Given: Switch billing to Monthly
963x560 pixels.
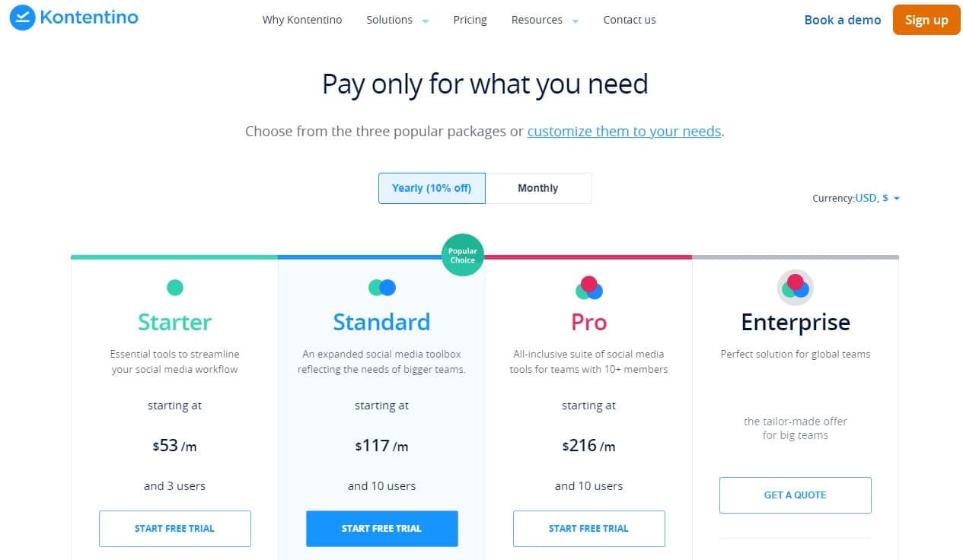Looking at the screenshot, I should 538,188.
